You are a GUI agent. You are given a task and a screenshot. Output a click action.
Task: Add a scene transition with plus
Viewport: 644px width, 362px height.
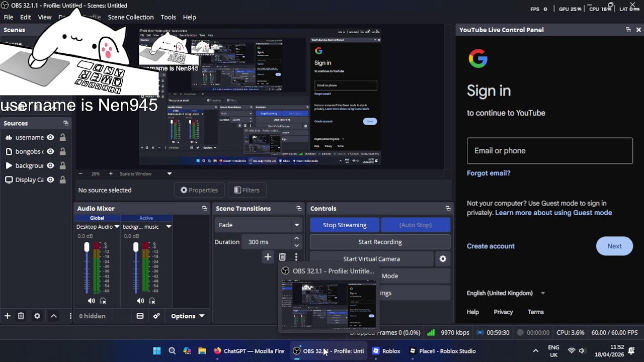[x=268, y=257]
